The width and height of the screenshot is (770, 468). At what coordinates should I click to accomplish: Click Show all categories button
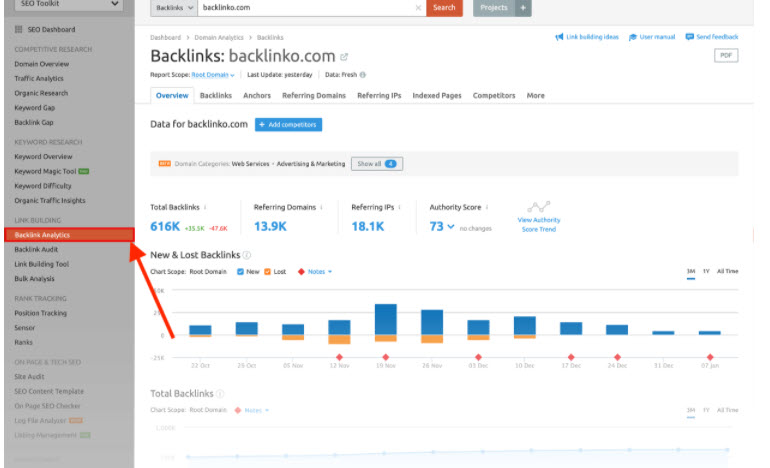click(x=377, y=164)
